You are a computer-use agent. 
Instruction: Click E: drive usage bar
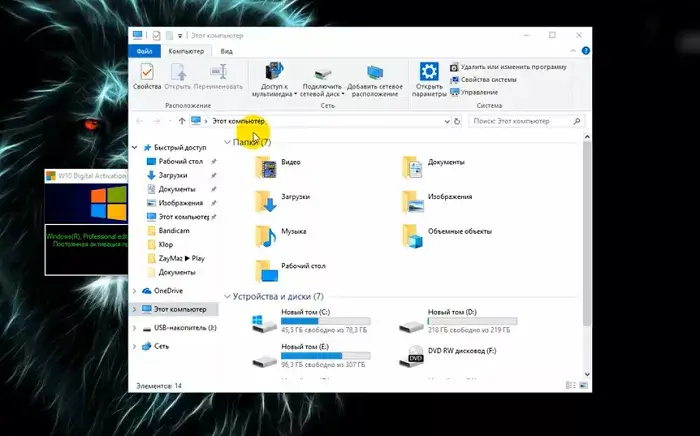pyautogui.click(x=326, y=356)
